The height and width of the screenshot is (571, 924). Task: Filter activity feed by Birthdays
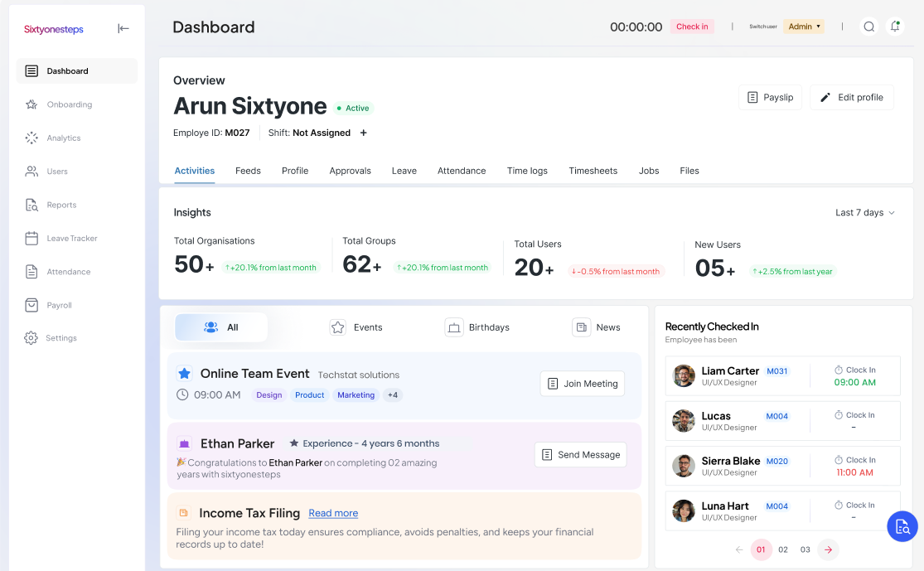(x=477, y=327)
